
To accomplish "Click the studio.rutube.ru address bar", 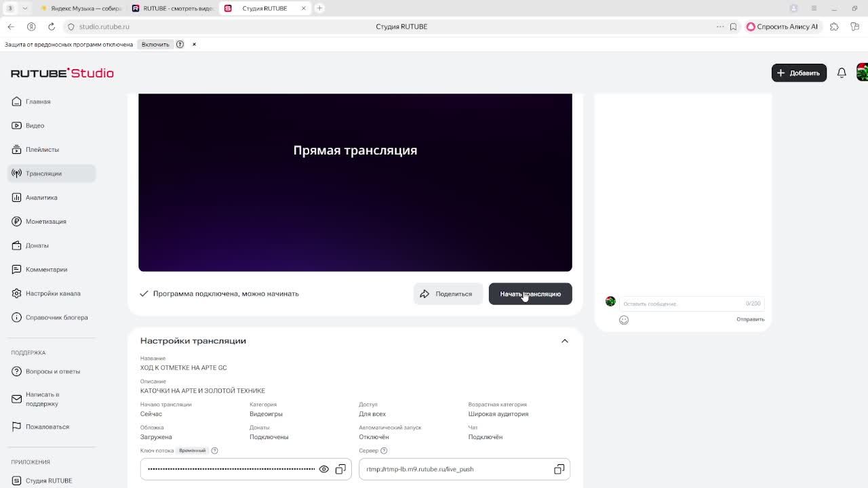I will pos(104,26).
